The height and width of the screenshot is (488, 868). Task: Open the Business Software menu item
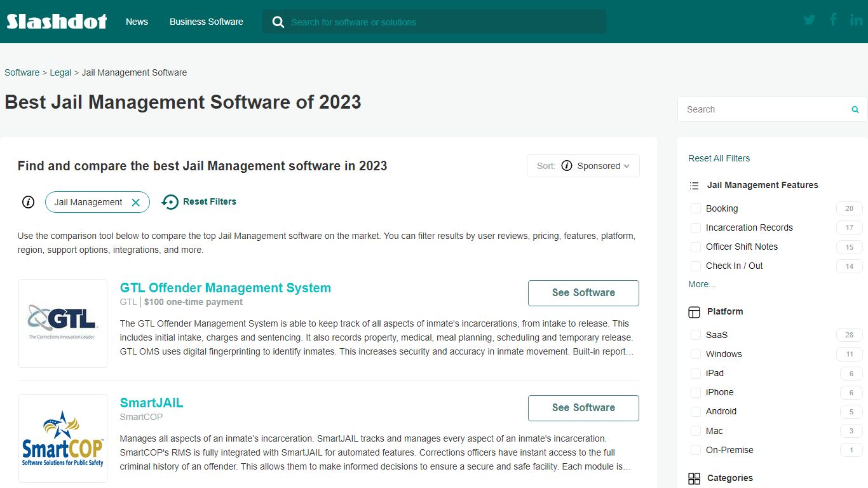coord(207,22)
